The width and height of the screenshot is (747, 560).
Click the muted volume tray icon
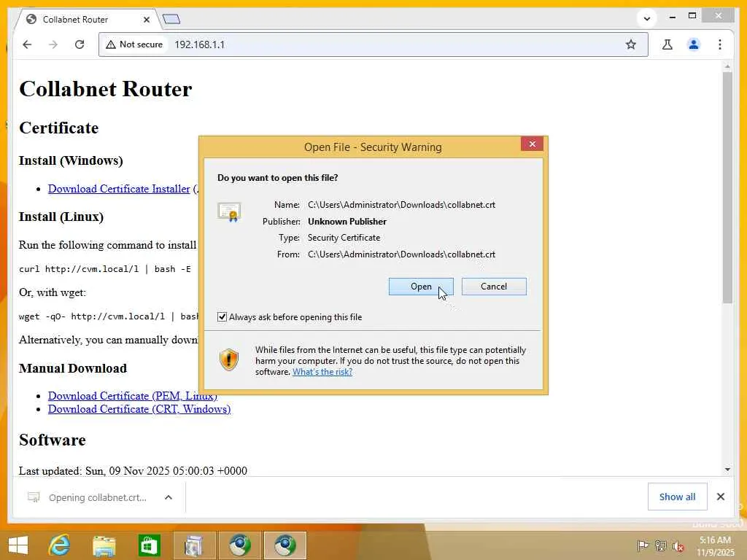click(678, 545)
